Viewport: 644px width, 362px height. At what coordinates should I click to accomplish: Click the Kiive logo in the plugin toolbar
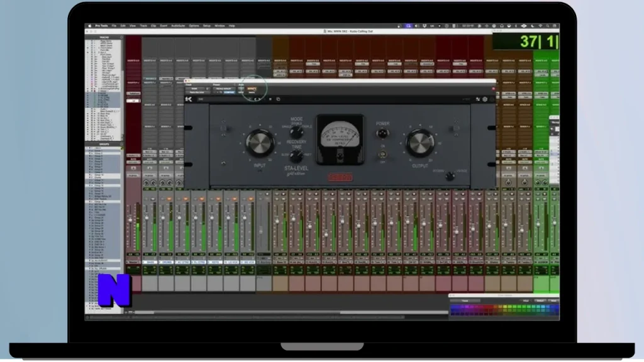pos(189,99)
